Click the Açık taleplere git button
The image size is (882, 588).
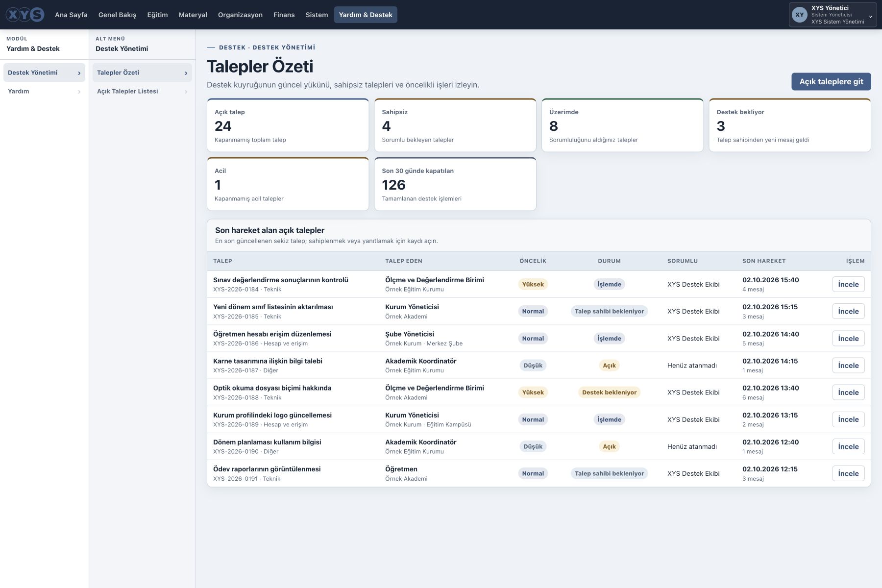831,81
